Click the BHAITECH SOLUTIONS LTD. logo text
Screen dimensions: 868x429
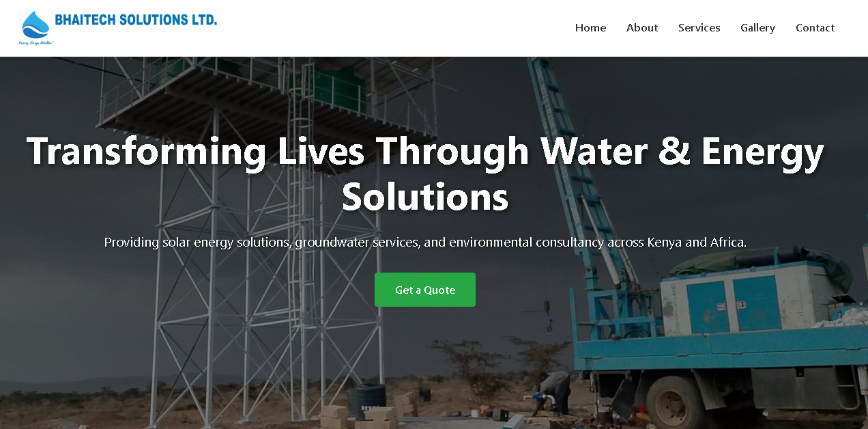coord(136,19)
